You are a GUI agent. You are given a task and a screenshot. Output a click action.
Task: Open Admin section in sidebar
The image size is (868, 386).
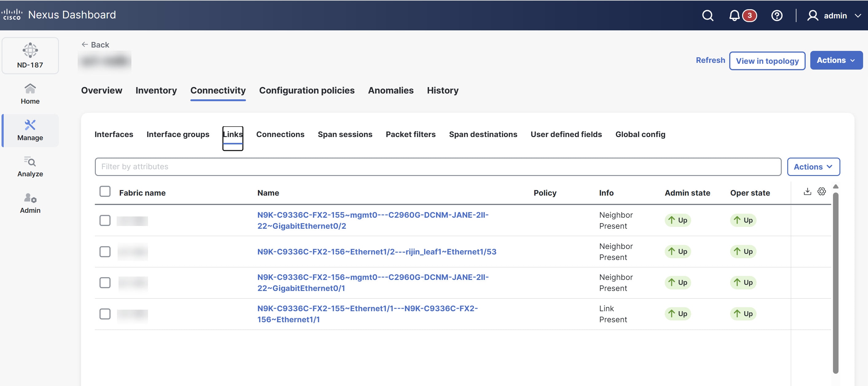click(x=30, y=203)
